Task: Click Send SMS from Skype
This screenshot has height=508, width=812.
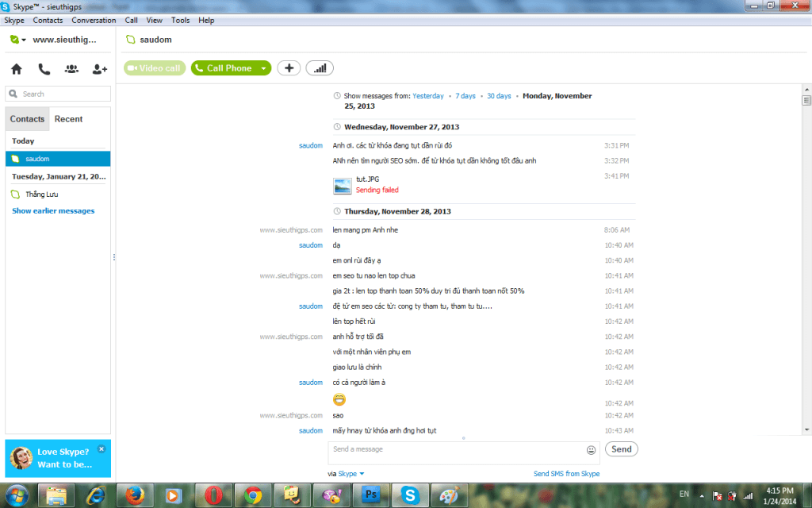Action: click(566, 474)
